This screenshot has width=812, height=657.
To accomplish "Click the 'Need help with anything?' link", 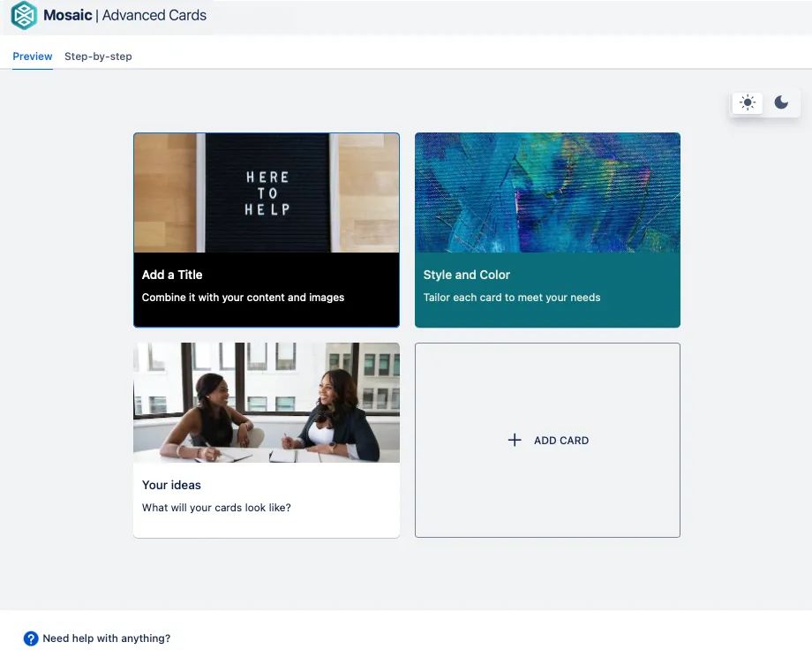I will coord(106,638).
